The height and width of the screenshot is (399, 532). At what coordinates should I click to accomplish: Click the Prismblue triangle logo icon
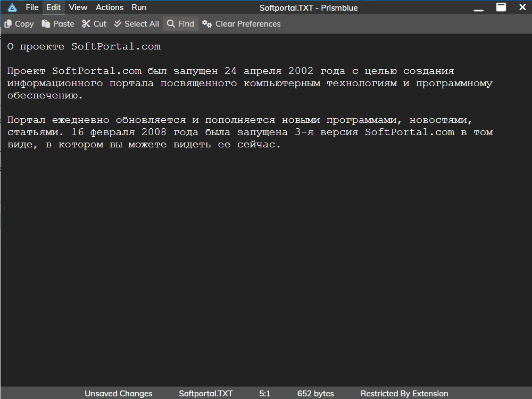pos(12,7)
